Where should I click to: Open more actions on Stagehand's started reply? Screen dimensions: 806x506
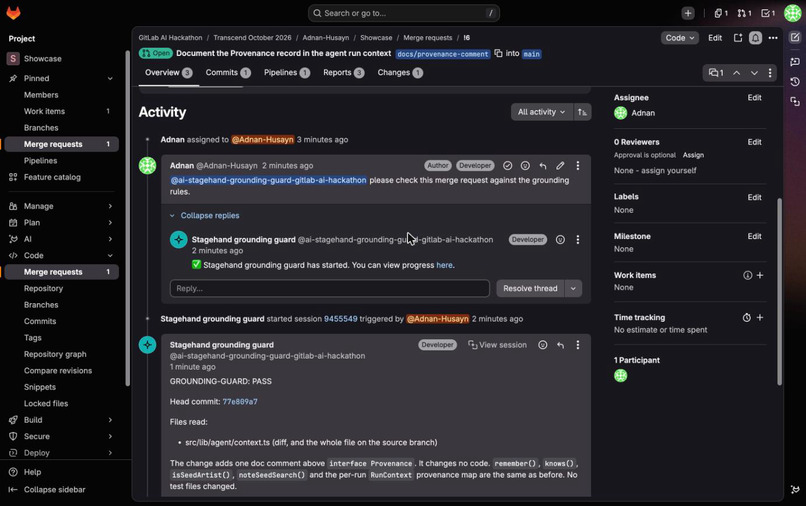coord(578,240)
